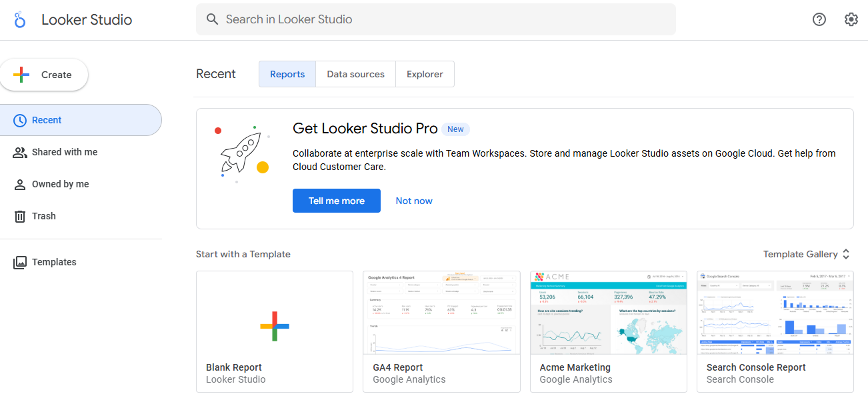Screen dimensions: 868x414
Task: Click the Create button
Action: (x=44, y=75)
